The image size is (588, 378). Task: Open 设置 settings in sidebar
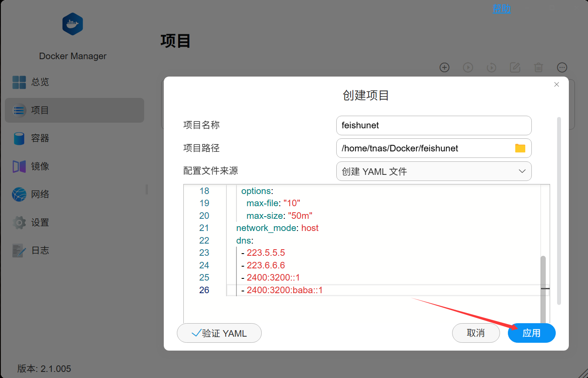point(74,223)
